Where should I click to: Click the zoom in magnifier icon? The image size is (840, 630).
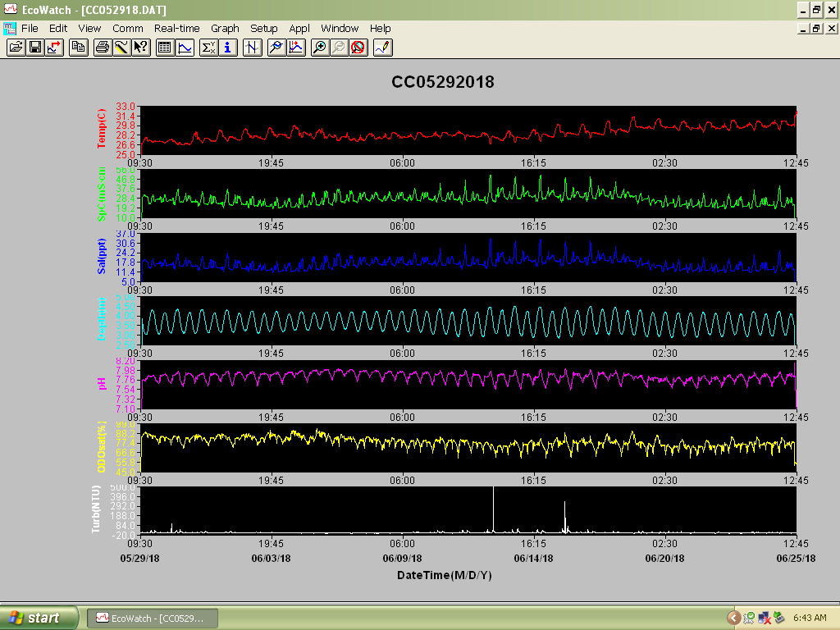click(319, 48)
